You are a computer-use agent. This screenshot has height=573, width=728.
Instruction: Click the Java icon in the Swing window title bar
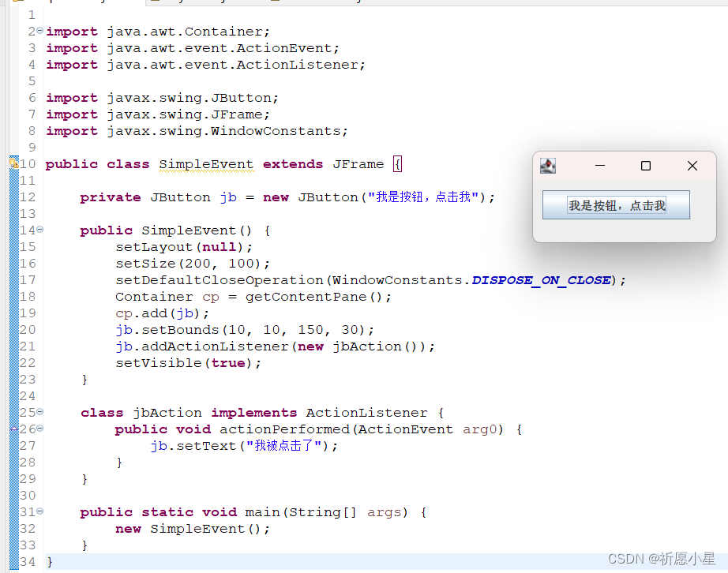[x=548, y=167]
